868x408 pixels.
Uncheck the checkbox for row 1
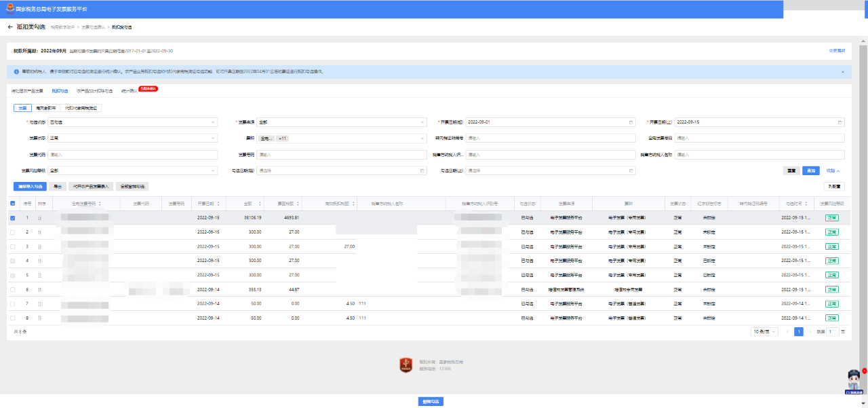pyautogui.click(x=13, y=218)
